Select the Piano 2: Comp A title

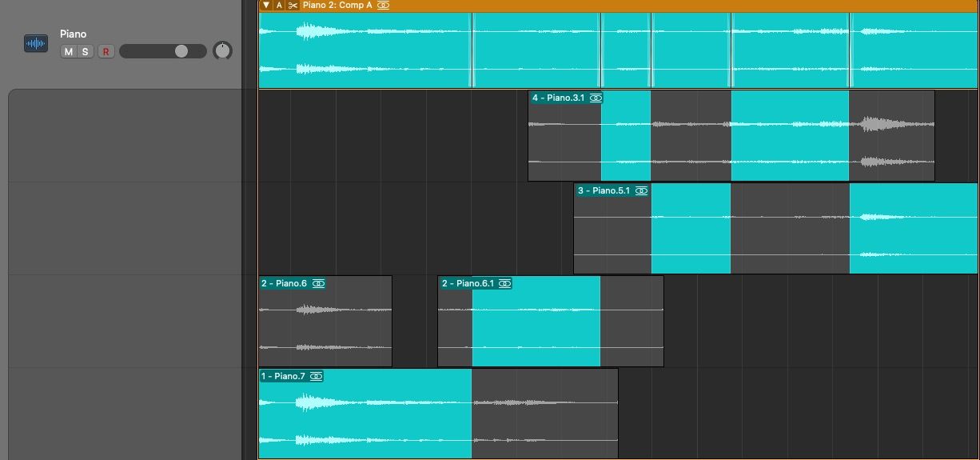tap(337, 6)
